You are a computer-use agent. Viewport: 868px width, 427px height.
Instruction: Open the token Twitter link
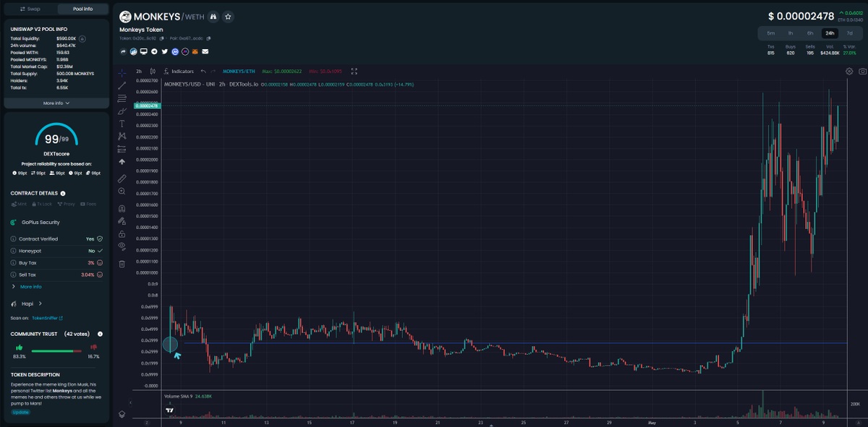(x=165, y=51)
